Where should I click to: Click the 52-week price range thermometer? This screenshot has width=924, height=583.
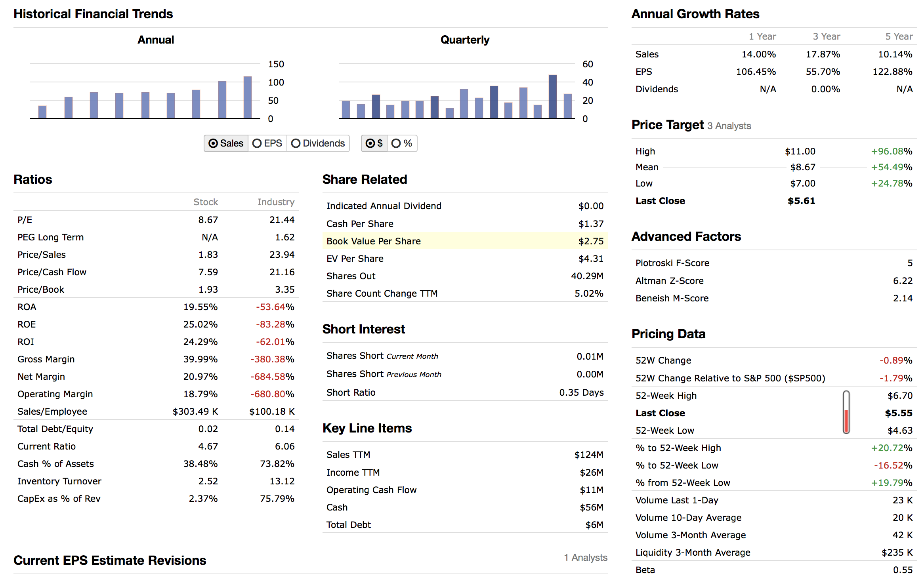click(846, 412)
